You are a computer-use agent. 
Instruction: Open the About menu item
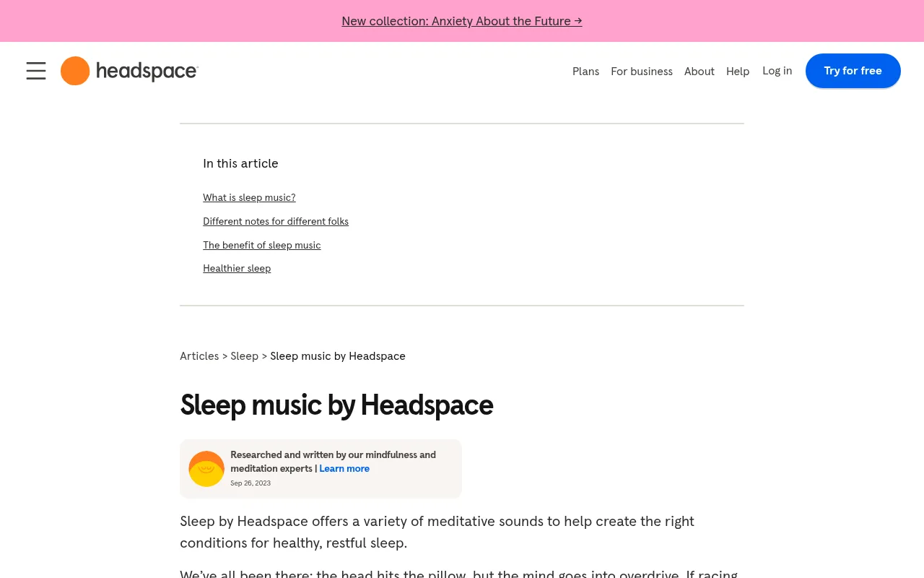pos(699,72)
